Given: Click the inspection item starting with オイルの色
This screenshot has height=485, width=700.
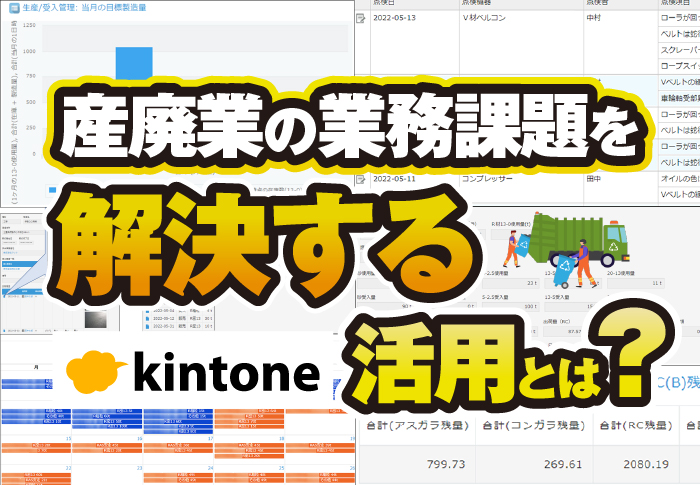Looking at the screenshot, I should [x=680, y=179].
